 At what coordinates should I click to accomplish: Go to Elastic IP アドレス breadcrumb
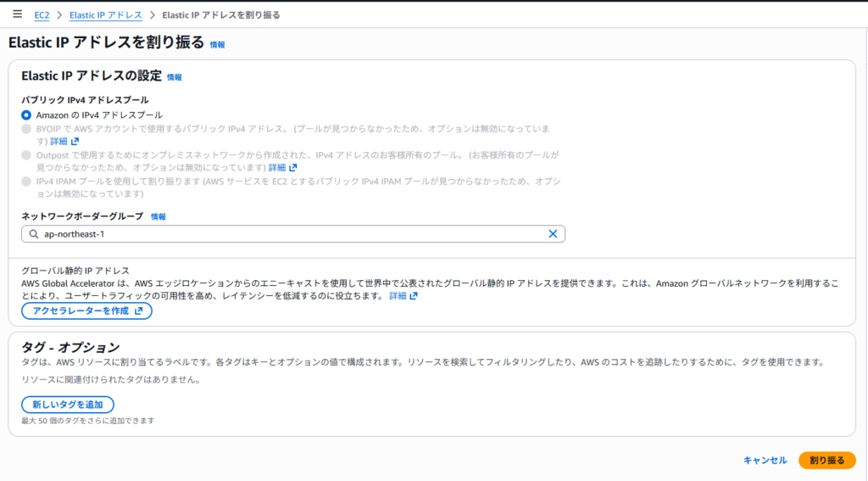pos(105,15)
